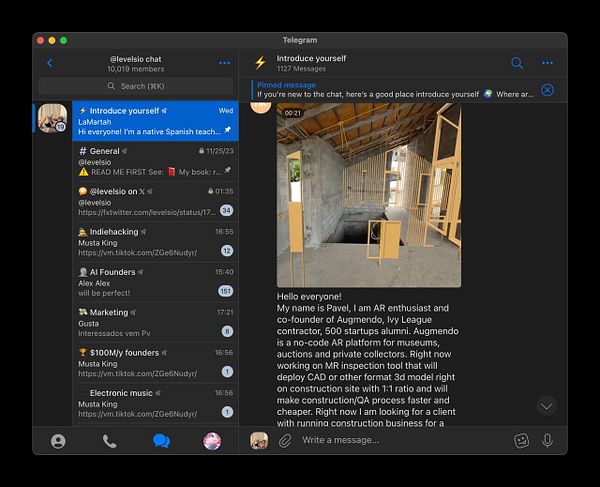
Task: Open the sticker and emoji panel
Action: (x=521, y=441)
